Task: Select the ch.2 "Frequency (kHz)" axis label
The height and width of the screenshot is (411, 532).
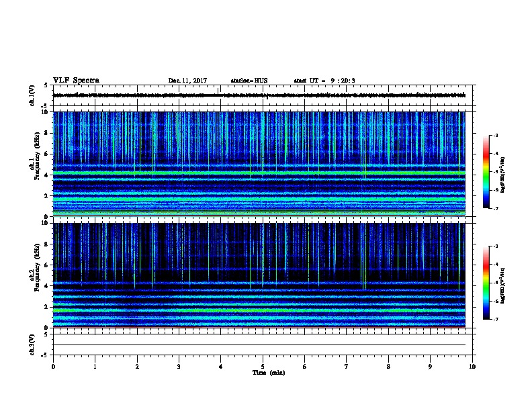Action: pos(37,267)
